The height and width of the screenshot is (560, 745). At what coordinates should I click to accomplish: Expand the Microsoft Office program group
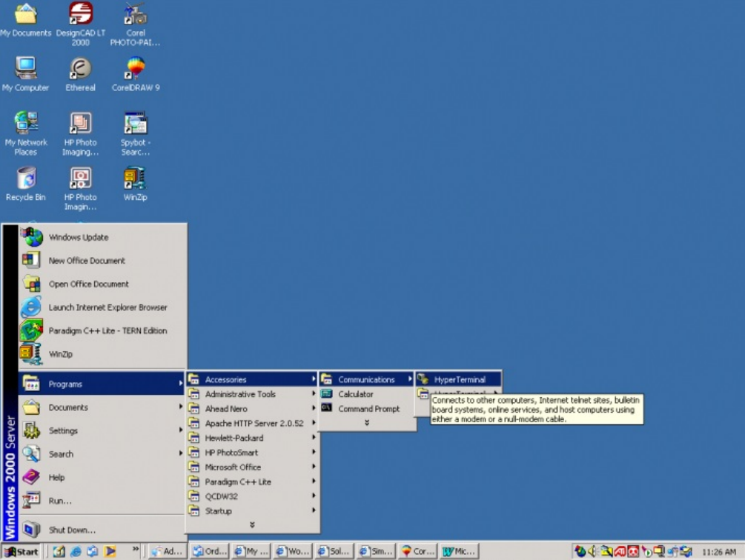(x=252, y=467)
